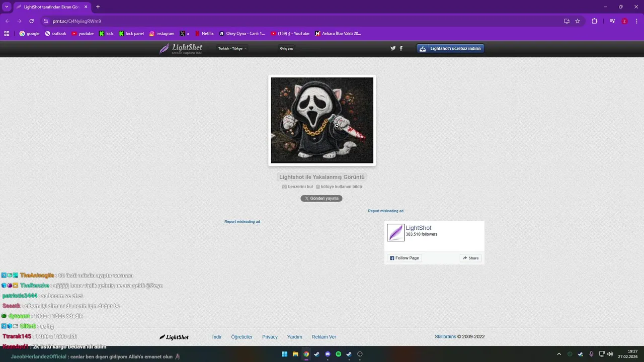Click the LightShot avatar in Facebook widget
Image resolution: width=644 pixels, height=362 pixels.
point(395,232)
